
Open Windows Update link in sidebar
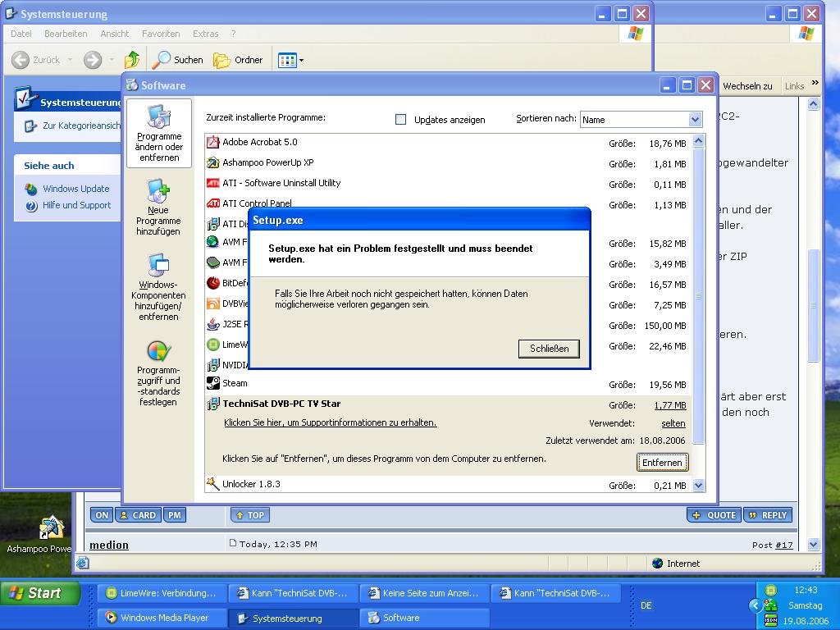(x=75, y=189)
